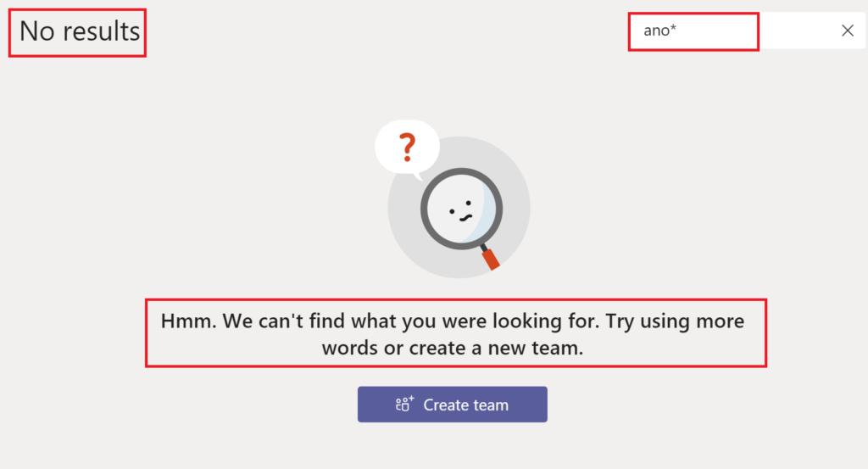The height and width of the screenshot is (469, 868).
Task: Click the magnifying glass no-results illustration
Action: 453,198
